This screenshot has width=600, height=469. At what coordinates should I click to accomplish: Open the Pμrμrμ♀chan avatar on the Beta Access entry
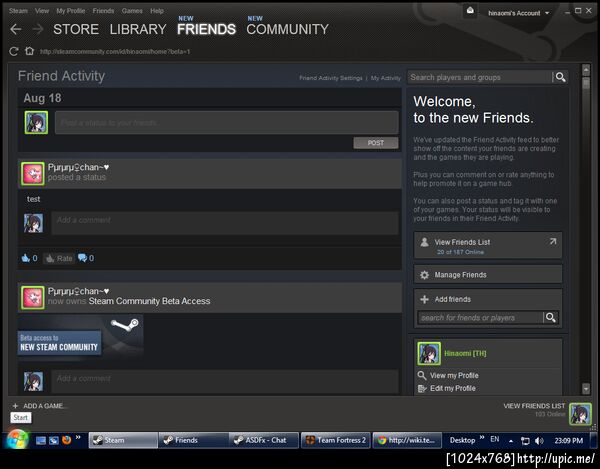pos(33,297)
